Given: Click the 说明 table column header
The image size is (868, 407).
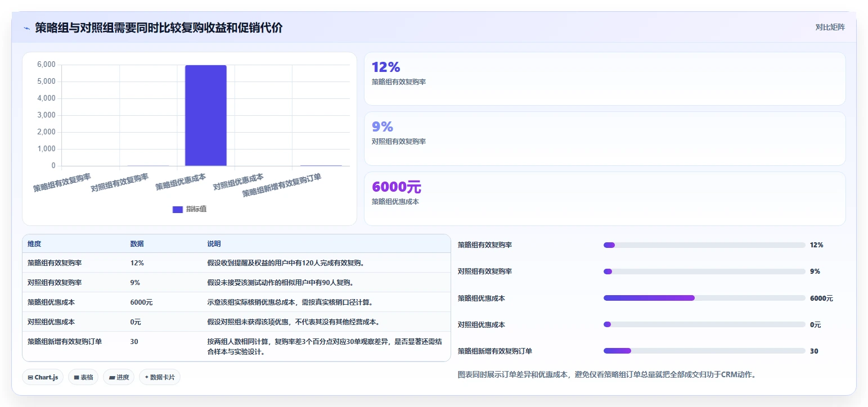Looking at the screenshot, I should coord(214,244).
